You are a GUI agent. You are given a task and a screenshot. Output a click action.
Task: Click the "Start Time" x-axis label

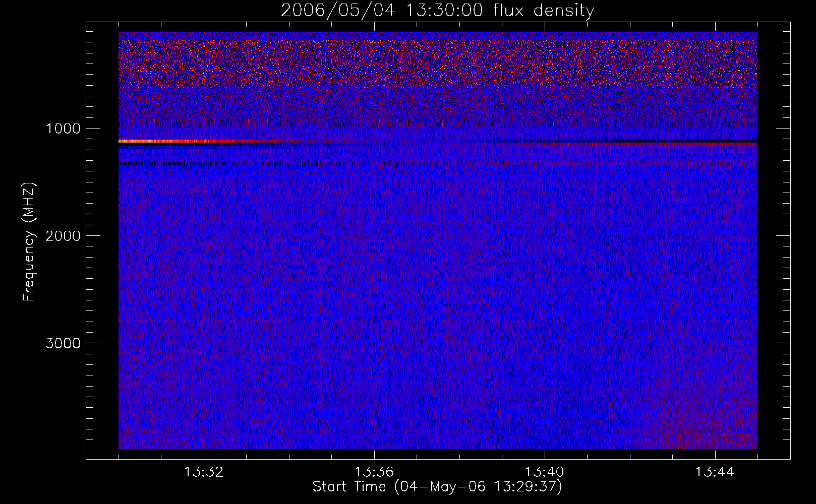437,486
